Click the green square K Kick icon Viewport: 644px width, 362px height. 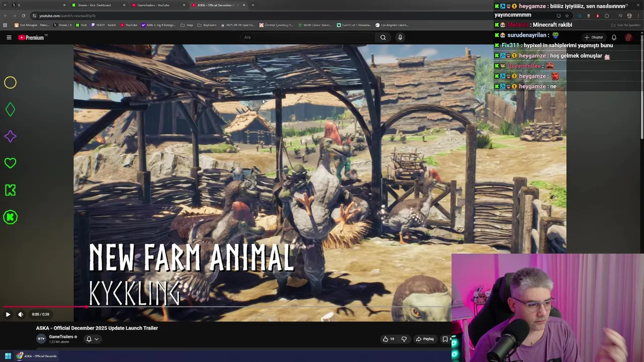[x=10, y=190]
